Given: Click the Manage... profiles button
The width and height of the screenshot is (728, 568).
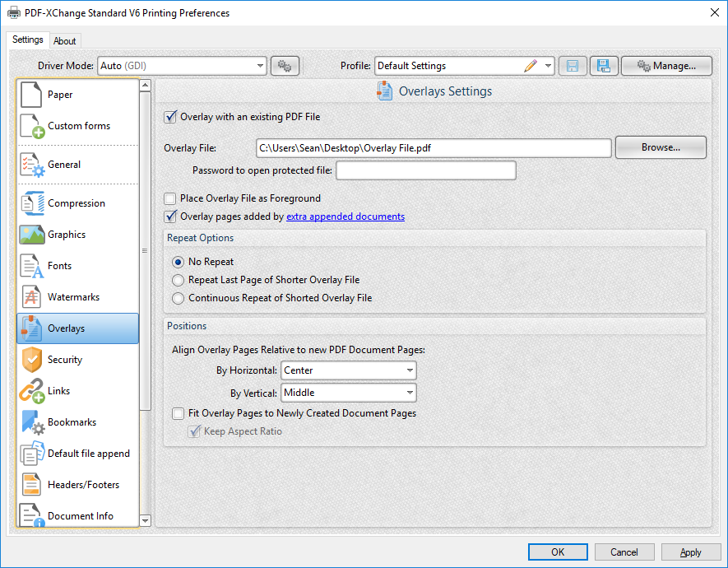Looking at the screenshot, I should coord(666,66).
